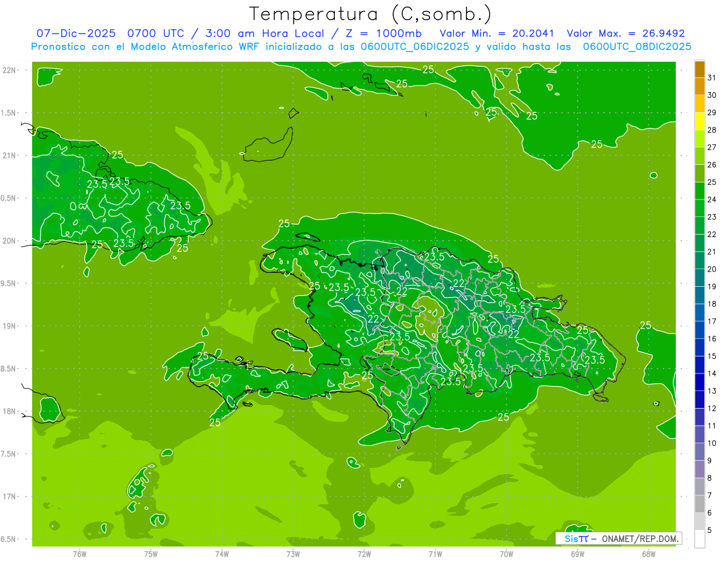Click the "71W" longitude label
Screen dimensions: 728x562
tap(435, 554)
